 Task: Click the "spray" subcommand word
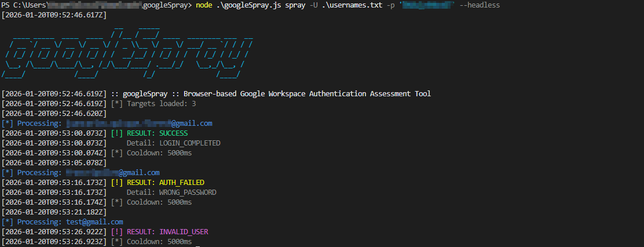pyautogui.click(x=295, y=6)
